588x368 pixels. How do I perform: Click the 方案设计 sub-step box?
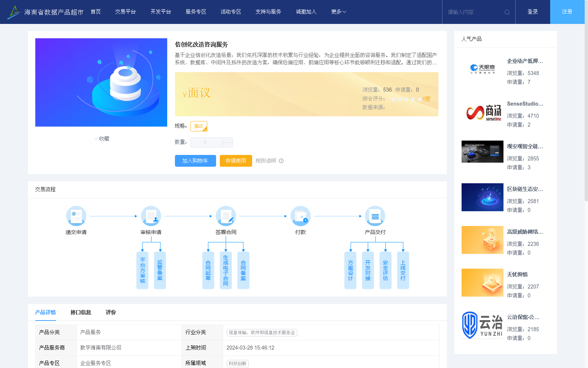tap(350, 270)
